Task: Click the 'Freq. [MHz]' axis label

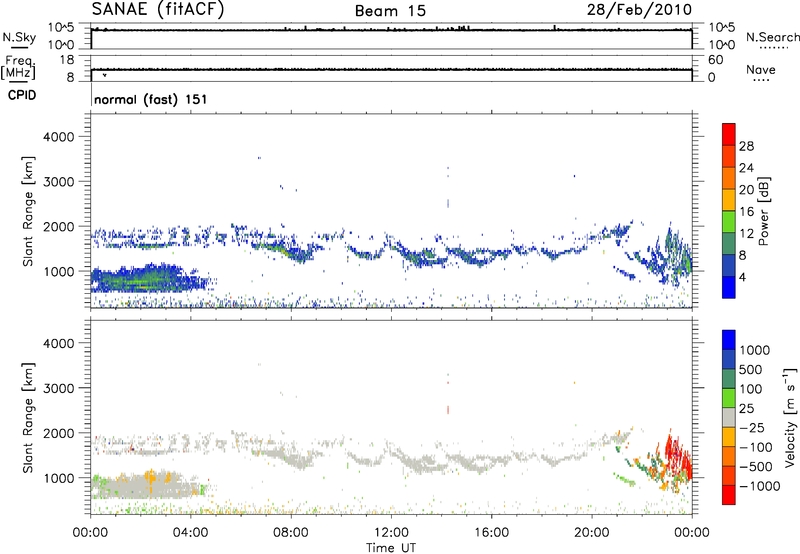Action: coord(18,68)
